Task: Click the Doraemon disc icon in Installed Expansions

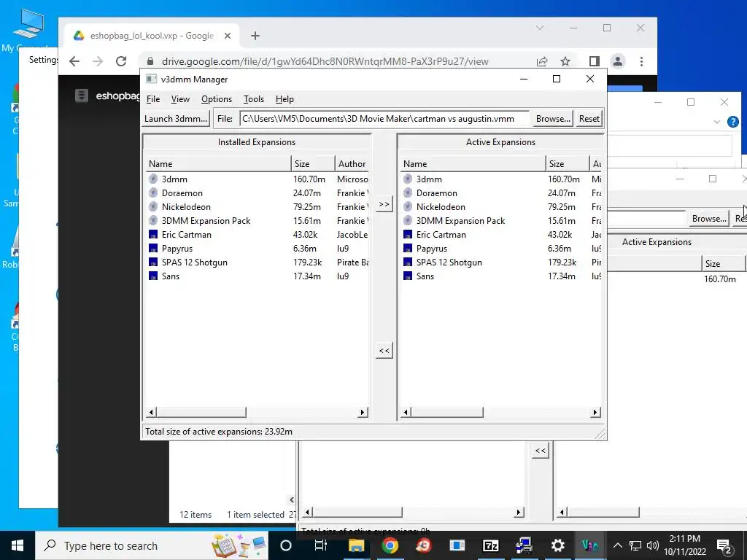Action: tap(153, 192)
